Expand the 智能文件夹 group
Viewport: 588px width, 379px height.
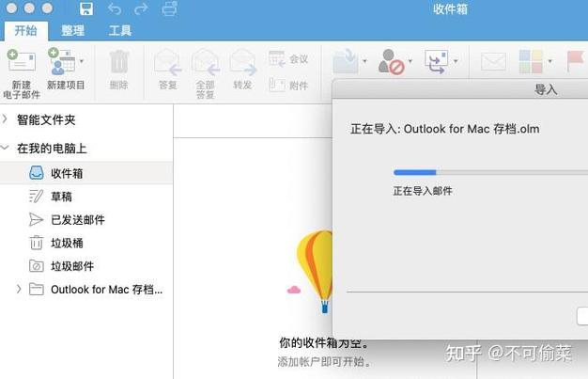coord(5,119)
